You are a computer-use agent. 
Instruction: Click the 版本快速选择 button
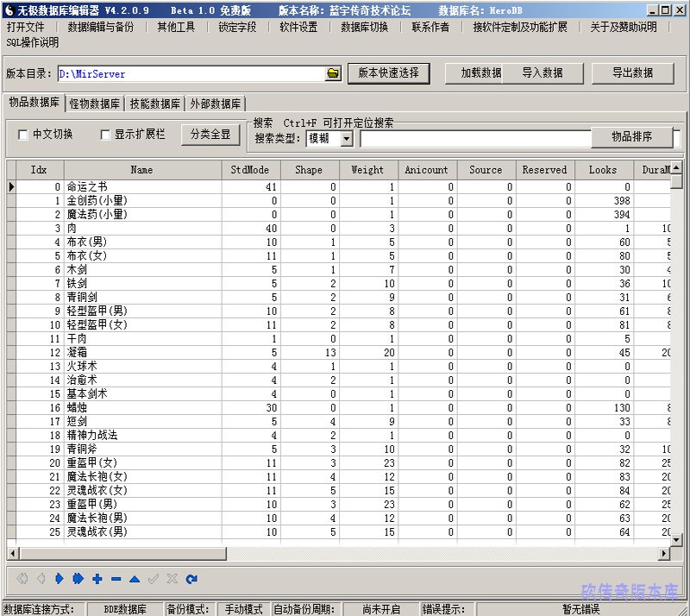(x=388, y=73)
